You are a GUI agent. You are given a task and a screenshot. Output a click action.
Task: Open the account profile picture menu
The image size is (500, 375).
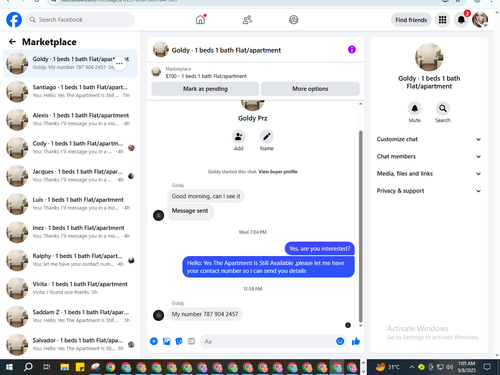click(480, 20)
